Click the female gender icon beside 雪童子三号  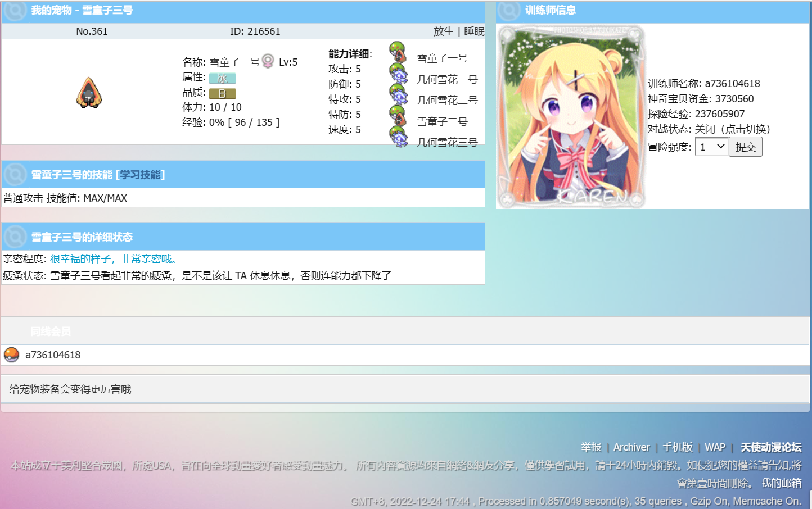pyautogui.click(x=268, y=61)
